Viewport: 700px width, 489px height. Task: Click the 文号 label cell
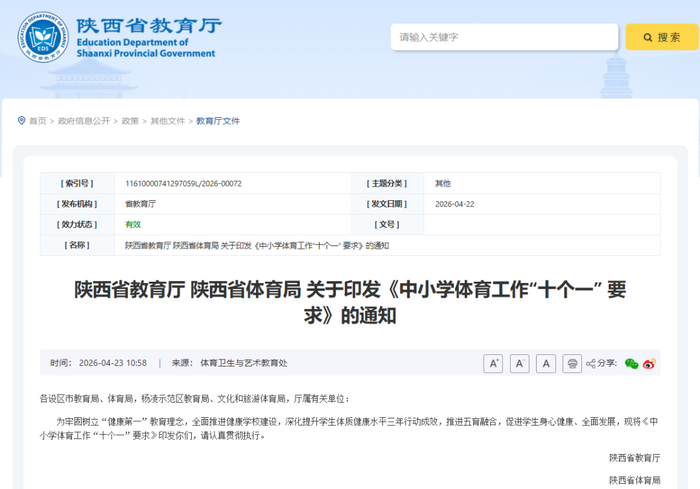point(387,225)
